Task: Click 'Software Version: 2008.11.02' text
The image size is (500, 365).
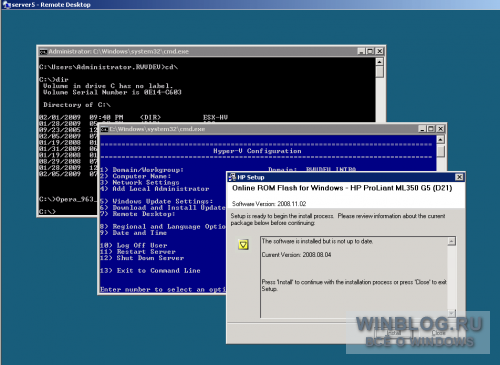Action: point(269,204)
